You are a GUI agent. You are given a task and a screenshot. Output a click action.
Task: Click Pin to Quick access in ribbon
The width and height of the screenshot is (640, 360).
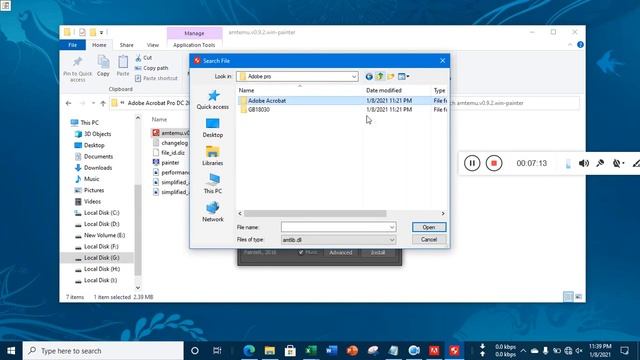77,69
